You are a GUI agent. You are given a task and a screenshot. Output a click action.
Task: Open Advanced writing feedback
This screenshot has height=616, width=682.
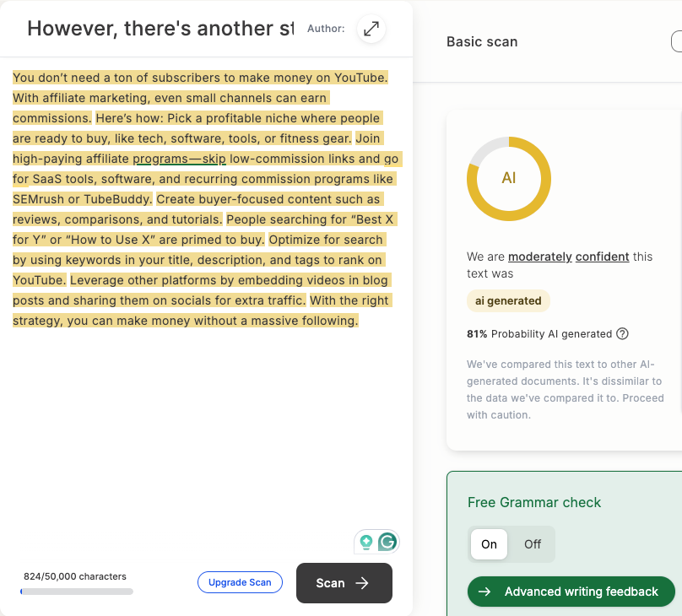[x=571, y=592]
